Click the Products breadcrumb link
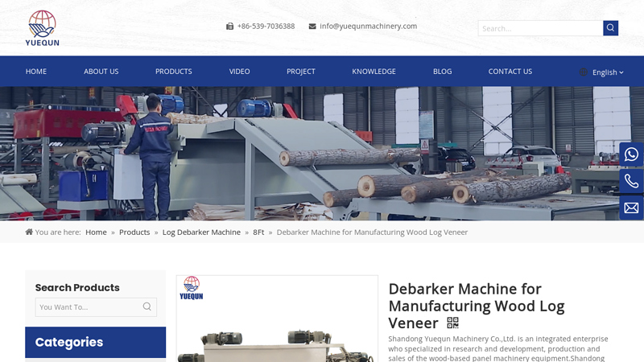Image resolution: width=644 pixels, height=362 pixels. click(134, 232)
